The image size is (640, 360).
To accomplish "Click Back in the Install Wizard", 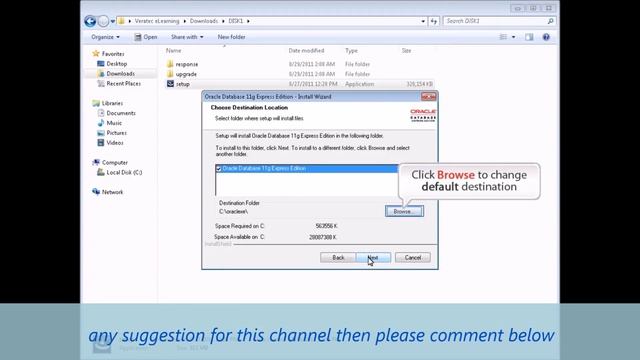I will click(338, 258).
